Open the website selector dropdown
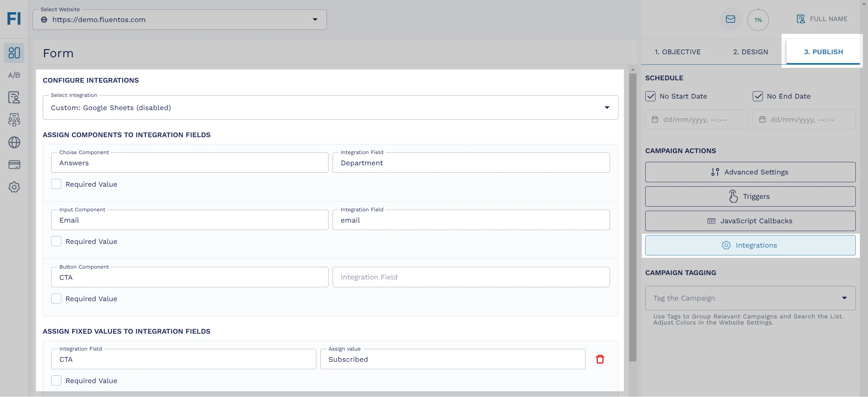The width and height of the screenshot is (868, 397). pos(314,19)
